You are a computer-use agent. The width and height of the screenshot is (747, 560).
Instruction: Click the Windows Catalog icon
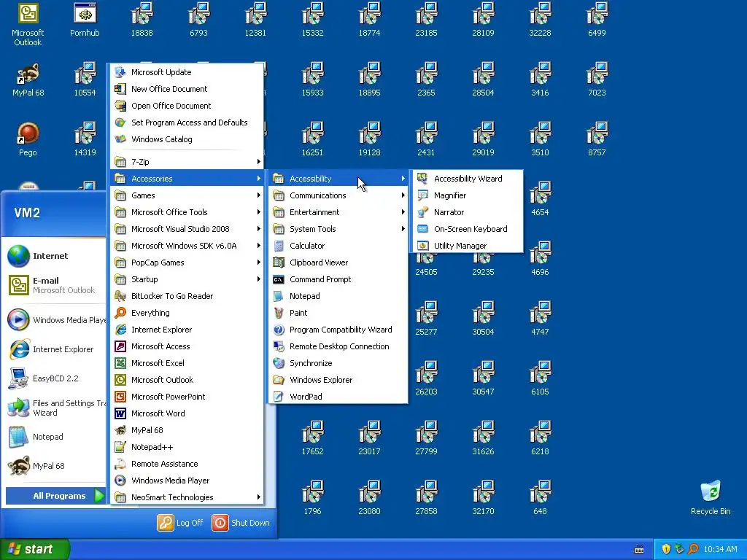pyautogui.click(x=120, y=139)
